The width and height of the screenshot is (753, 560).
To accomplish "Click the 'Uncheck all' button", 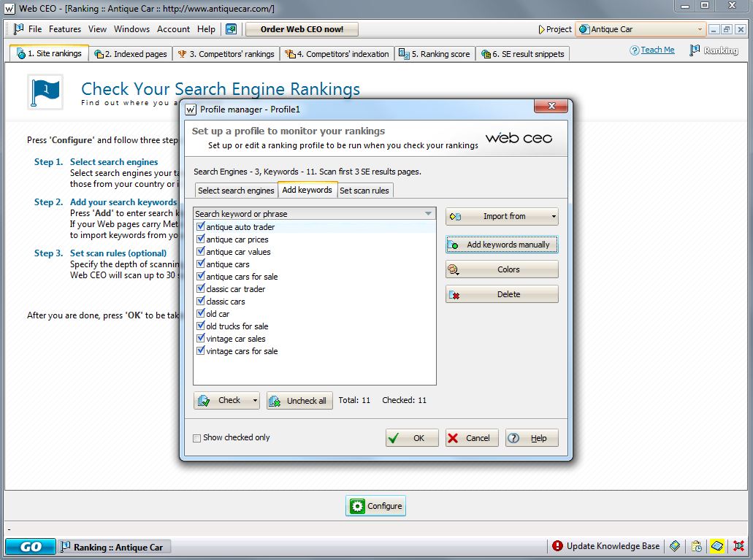I will [x=299, y=401].
